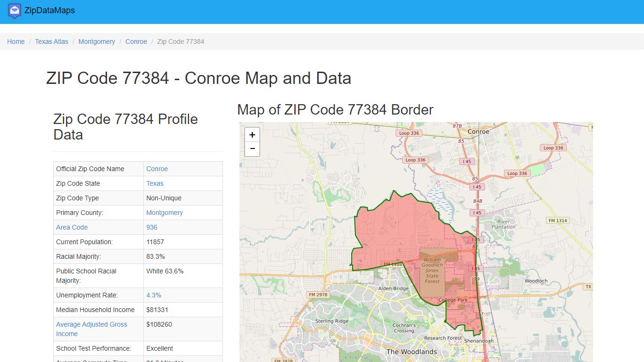Click the Primary County label

(x=80, y=213)
